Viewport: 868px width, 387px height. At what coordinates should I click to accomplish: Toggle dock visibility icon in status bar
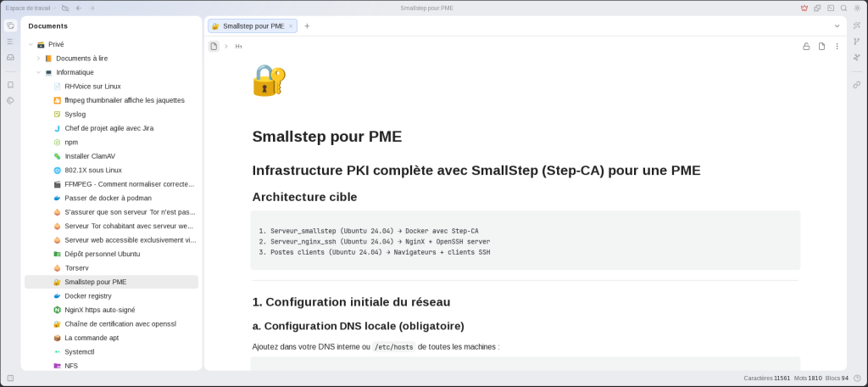(x=10, y=379)
